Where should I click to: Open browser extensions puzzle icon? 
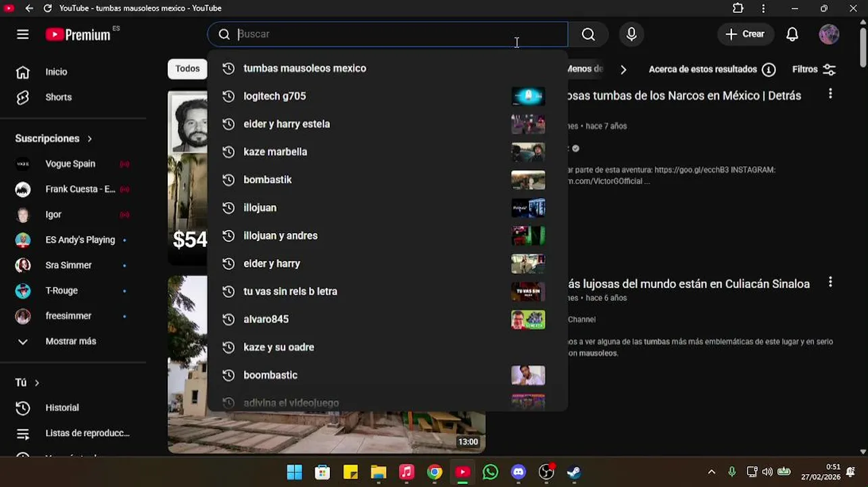[x=738, y=8]
